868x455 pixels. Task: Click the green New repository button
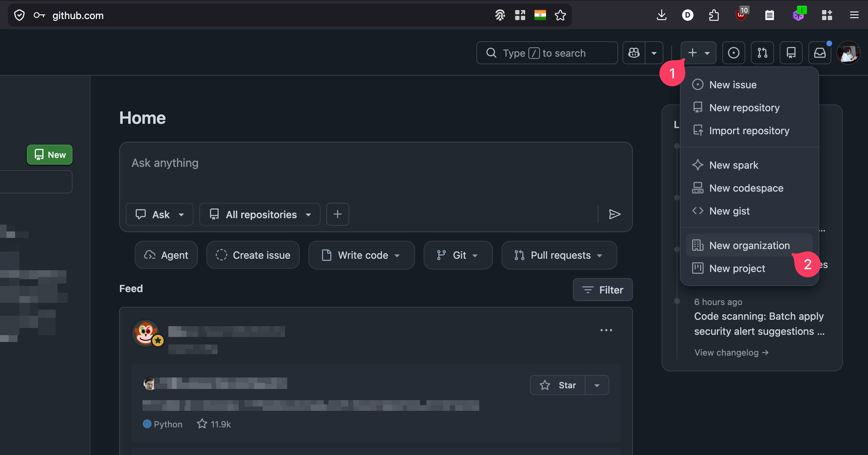(50, 155)
